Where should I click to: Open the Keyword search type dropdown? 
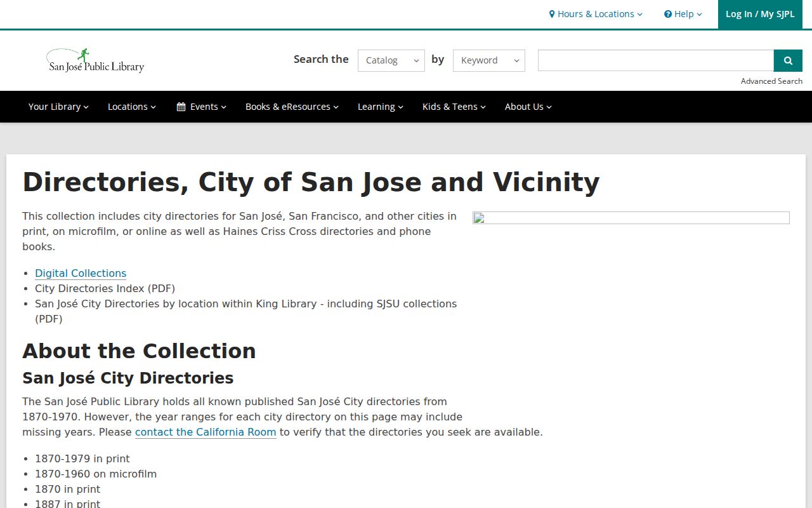(x=489, y=60)
